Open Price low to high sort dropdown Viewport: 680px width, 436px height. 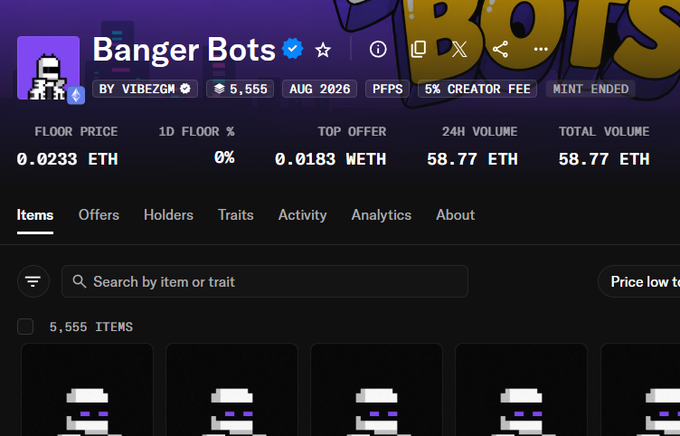639,282
